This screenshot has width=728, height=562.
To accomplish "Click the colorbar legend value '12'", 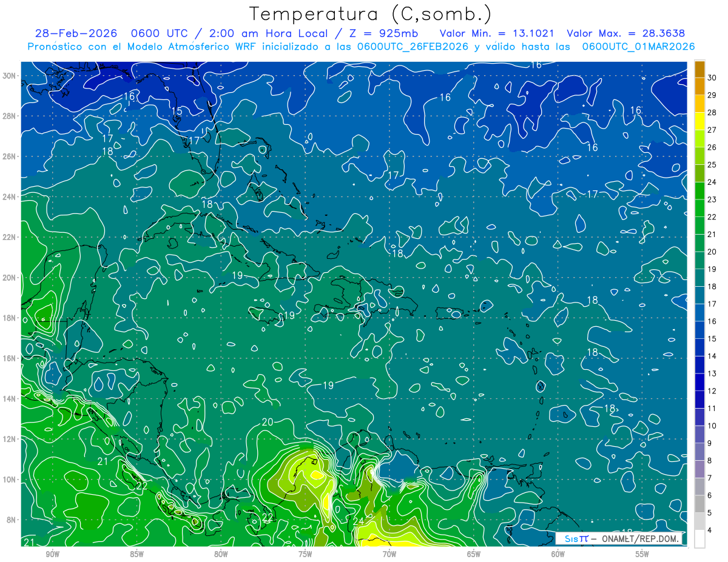I will click(x=712, y=391).
